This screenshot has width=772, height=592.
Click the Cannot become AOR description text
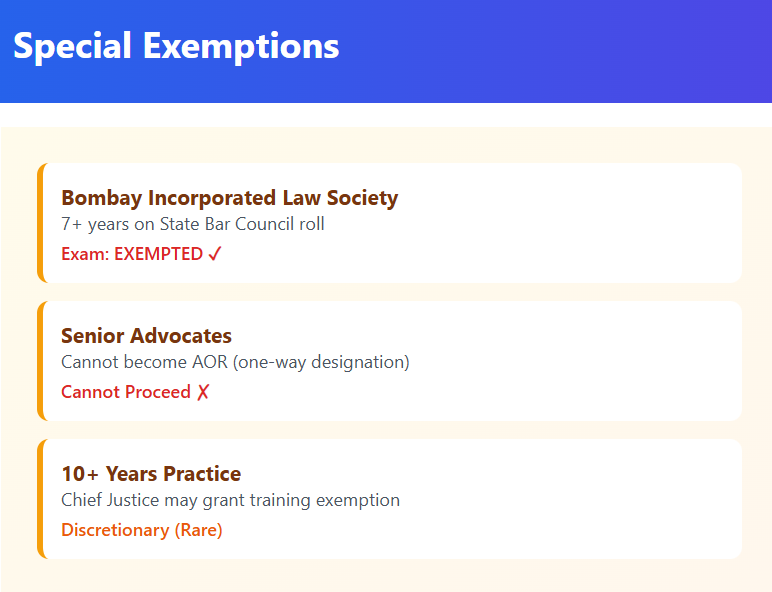point(235,362)
